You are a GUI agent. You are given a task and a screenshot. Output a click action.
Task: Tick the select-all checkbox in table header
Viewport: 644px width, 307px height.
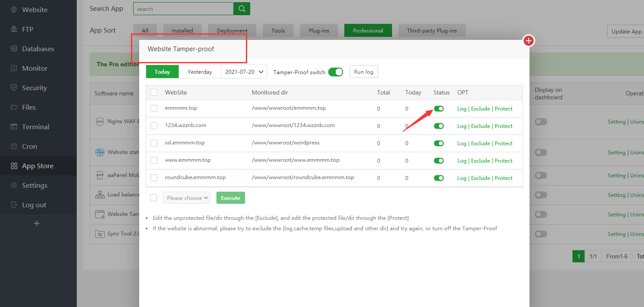[x=154, y=92]
